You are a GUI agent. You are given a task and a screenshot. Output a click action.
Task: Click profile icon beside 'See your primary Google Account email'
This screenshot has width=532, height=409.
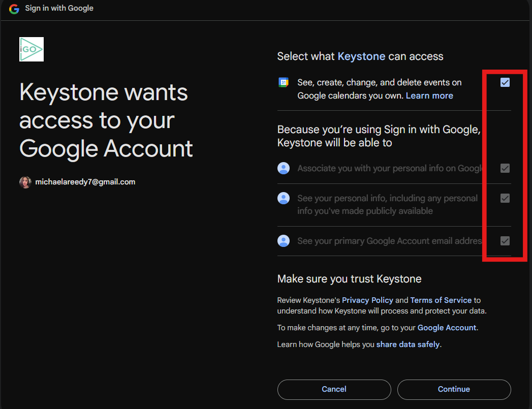284,241
